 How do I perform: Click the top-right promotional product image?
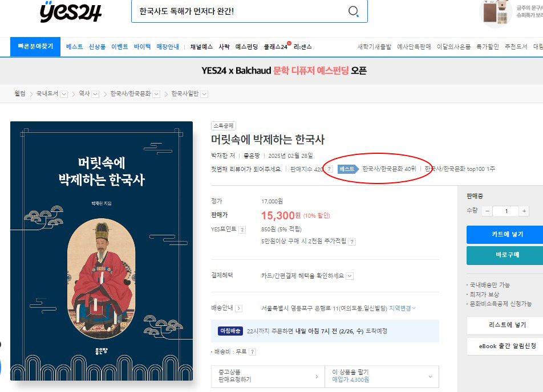tap(496, 13)
